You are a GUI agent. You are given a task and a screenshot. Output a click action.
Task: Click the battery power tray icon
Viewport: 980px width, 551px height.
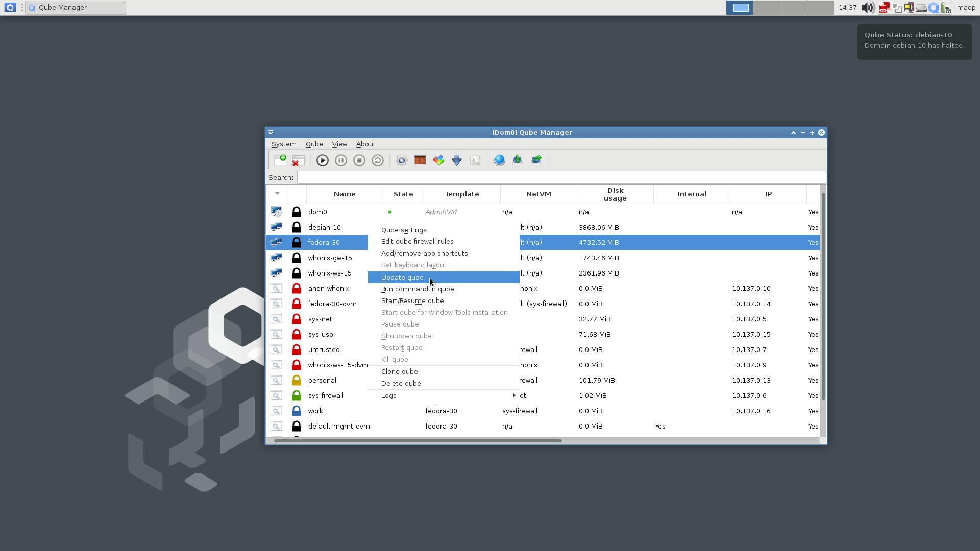coord(946,8)
